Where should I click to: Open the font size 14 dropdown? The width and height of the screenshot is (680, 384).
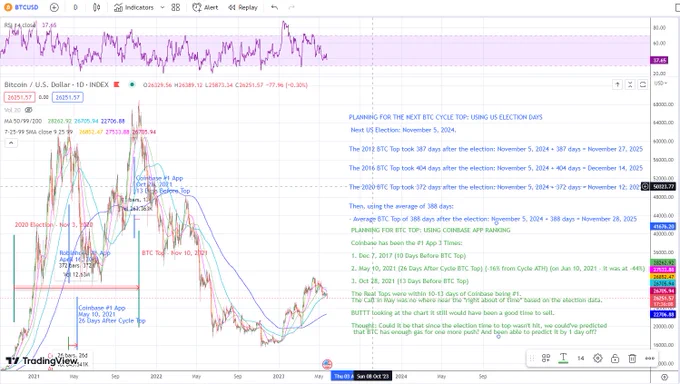pos(580,358)
